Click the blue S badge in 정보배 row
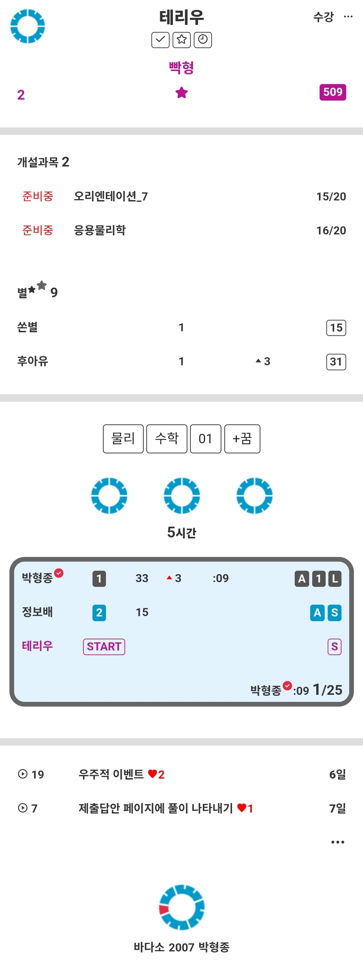This screenshot has width=363, height=980. pyautogui.click(x=334, y=612)
